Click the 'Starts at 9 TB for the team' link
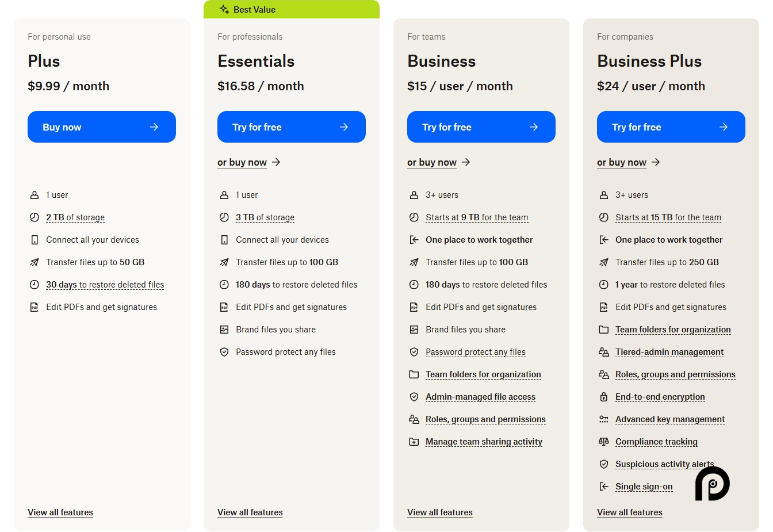773x532 pixels. pos(476,217)
